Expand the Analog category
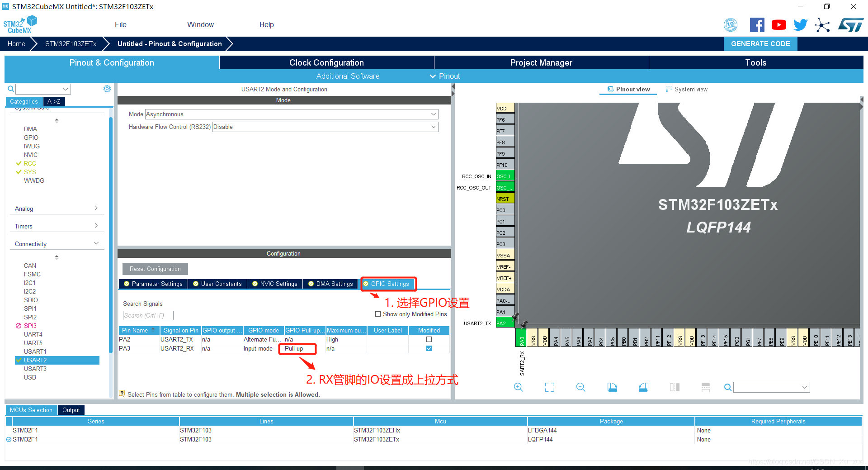868x470 pixels. (x=56, y=209)
